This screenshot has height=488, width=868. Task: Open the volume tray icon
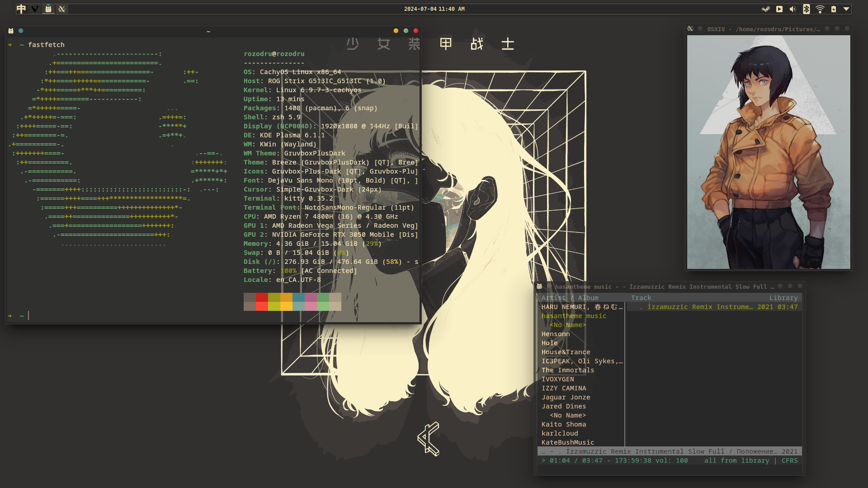(x=793, y=9)
